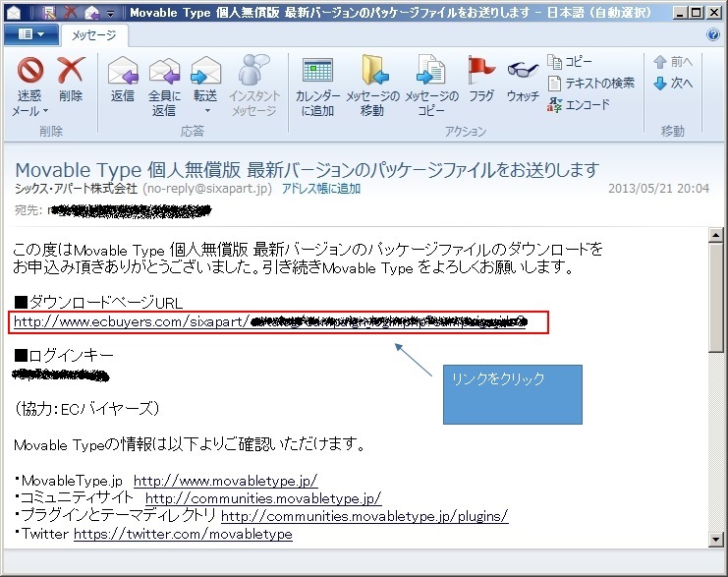
Task: Click the quick access reply envelope icon
Action: 91,13
